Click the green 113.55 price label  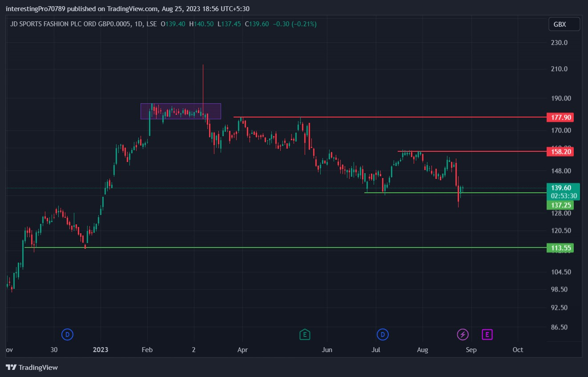[560, 248]
